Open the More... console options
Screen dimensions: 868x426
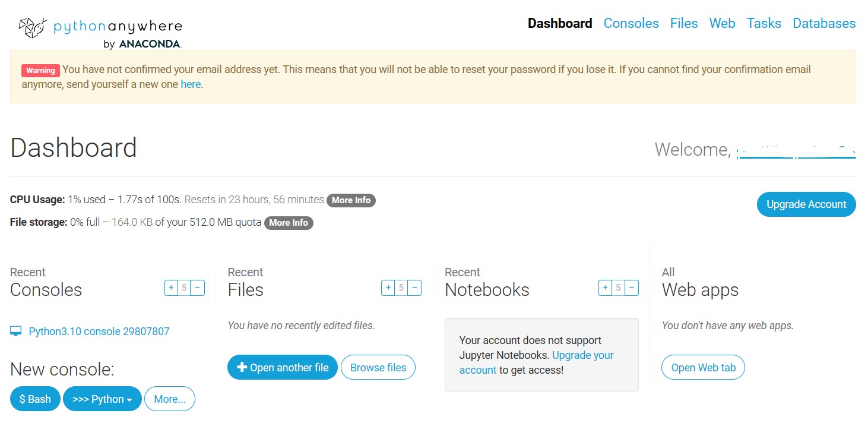click(x=170, y=399)
